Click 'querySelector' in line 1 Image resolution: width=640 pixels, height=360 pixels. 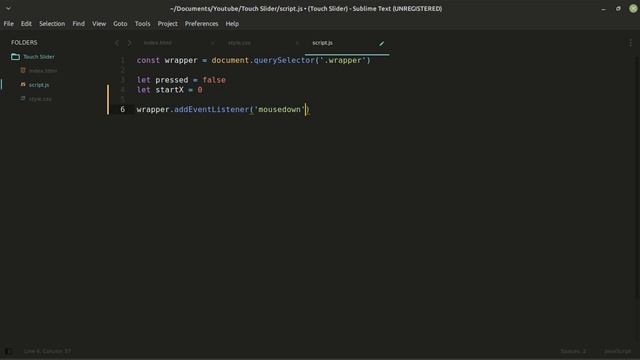click(x=284, y=60)
